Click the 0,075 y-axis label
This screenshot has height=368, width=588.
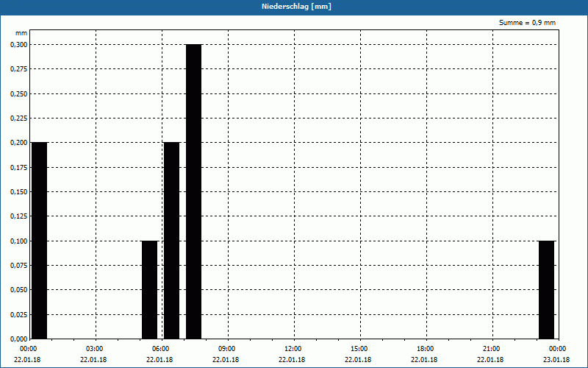pos(19,266)
